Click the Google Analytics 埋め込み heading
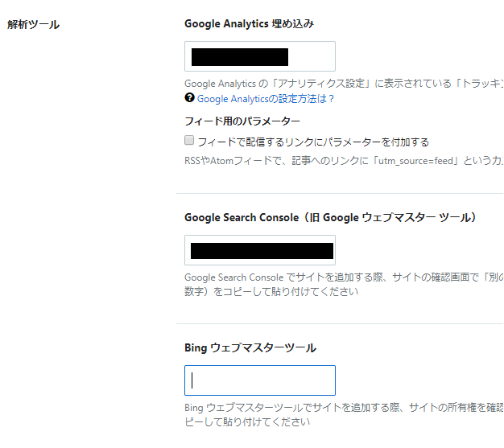Image resolution: width=504 pixels, height=448 pixels. tap(249, 24)
